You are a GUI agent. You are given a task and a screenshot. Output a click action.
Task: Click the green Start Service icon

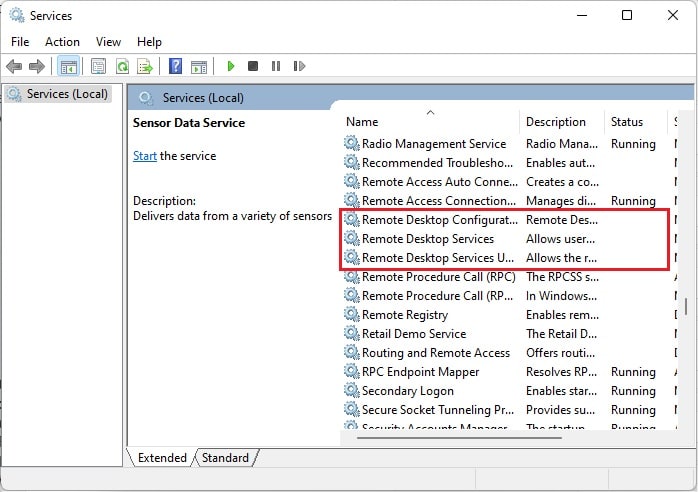click(x=231, y=66)
